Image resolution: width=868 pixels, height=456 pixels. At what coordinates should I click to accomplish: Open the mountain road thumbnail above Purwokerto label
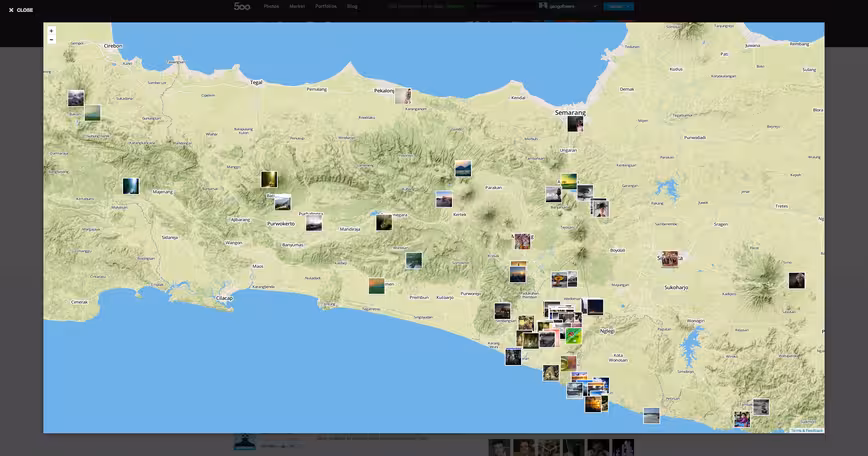click(282, 202)
